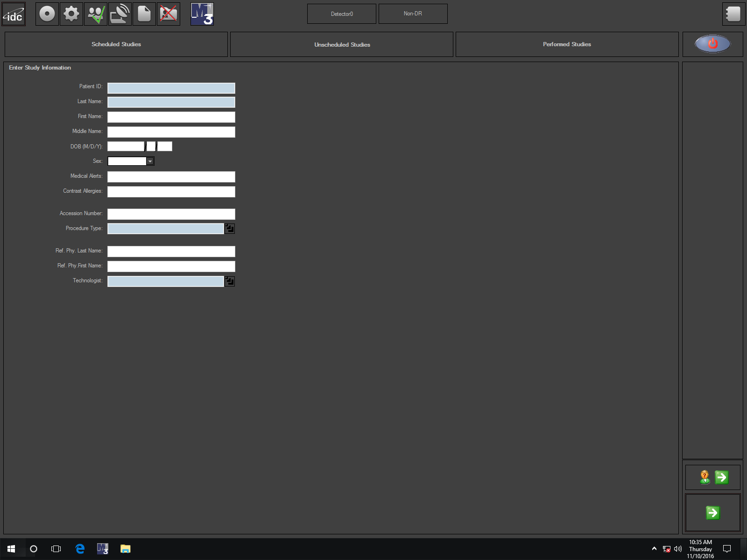Click the users icon with green checkmark

click(x=96, y=14)
